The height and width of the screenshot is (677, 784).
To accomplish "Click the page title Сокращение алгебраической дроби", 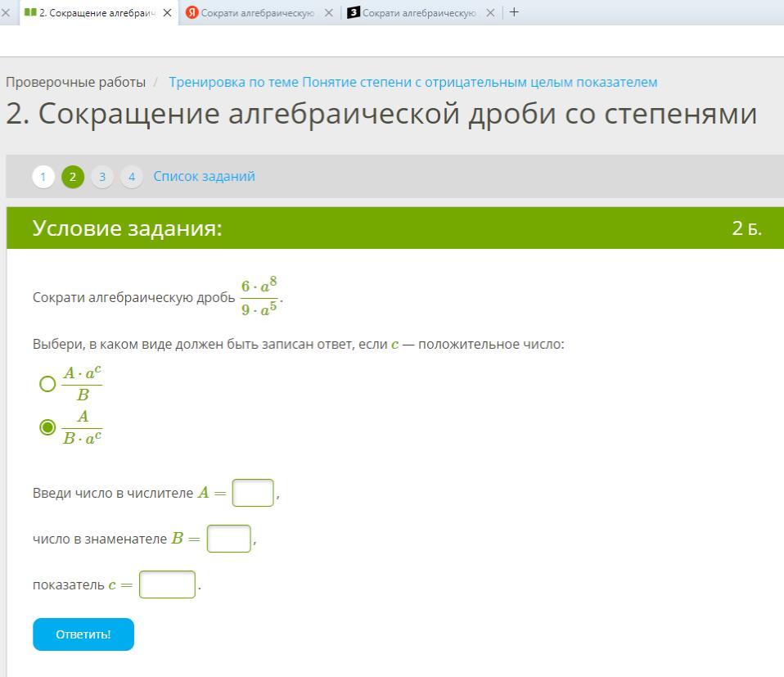I will coord(381,114).
